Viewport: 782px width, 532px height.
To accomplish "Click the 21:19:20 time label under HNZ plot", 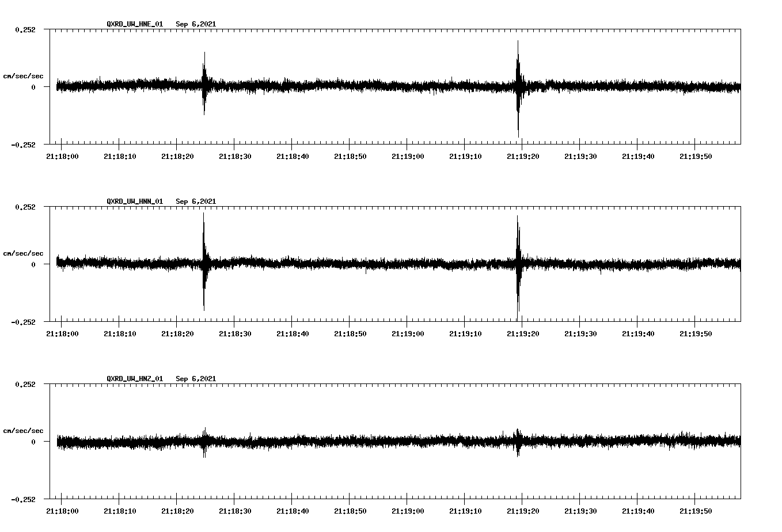I will click(x=523, y=511).
